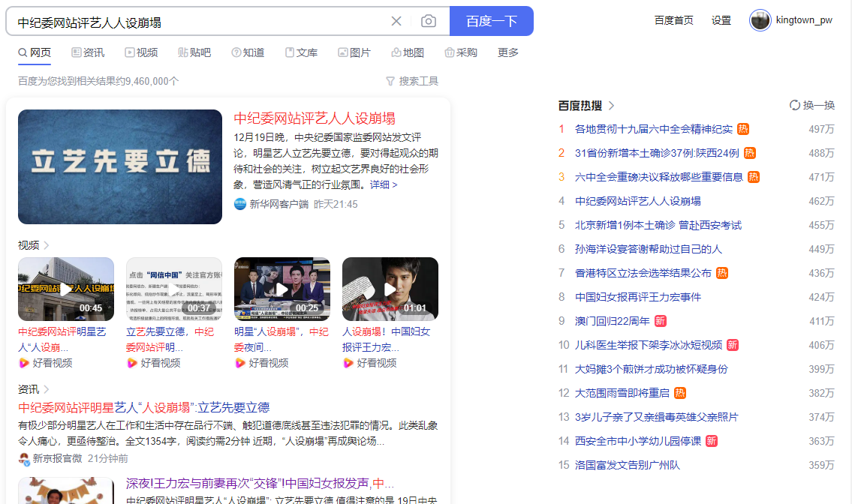This screenshot has width=852, height=504.
Task: Open video title 人设崩塌！中国妇女报评王力宏...
Action: point(387,340)
